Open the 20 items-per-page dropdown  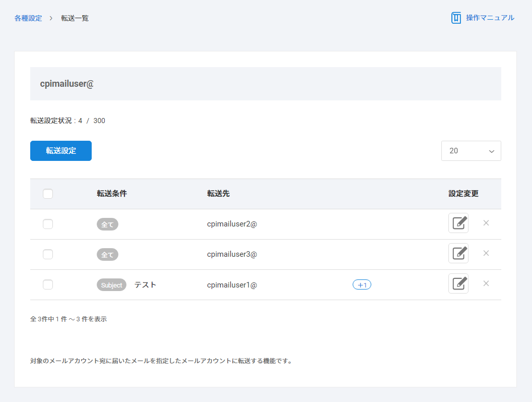pos(471,151)
